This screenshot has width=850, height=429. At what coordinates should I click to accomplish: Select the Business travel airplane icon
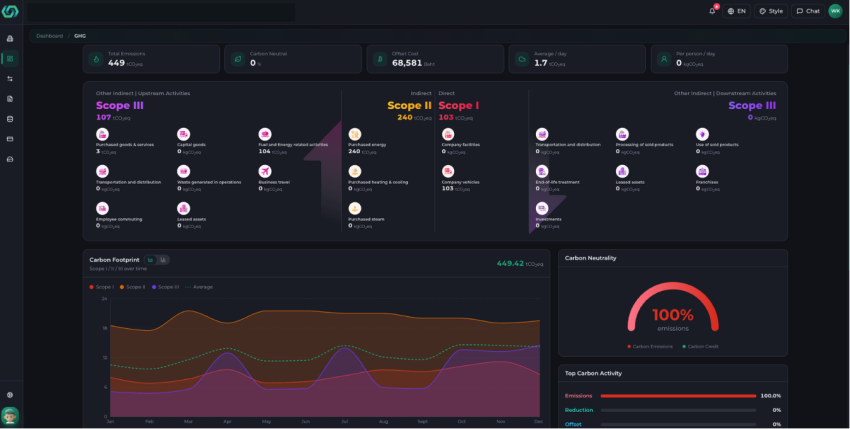tap(265, 171)
